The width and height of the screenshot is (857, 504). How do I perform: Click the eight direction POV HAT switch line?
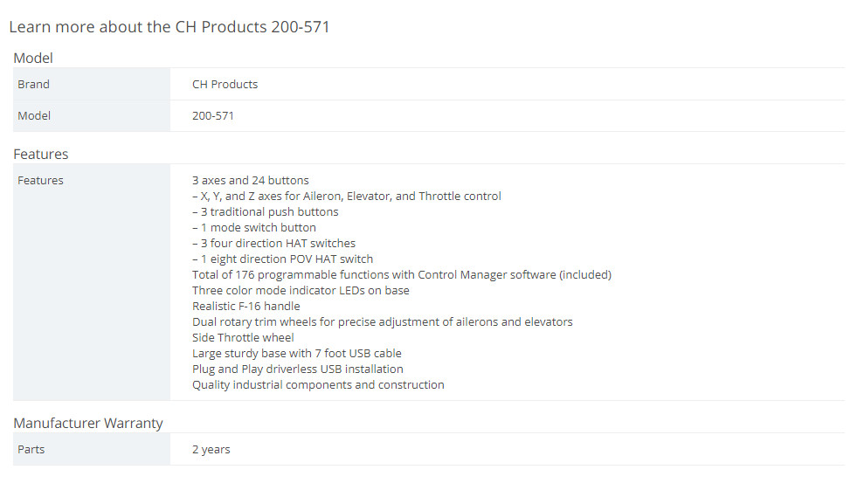pos(282,259)
